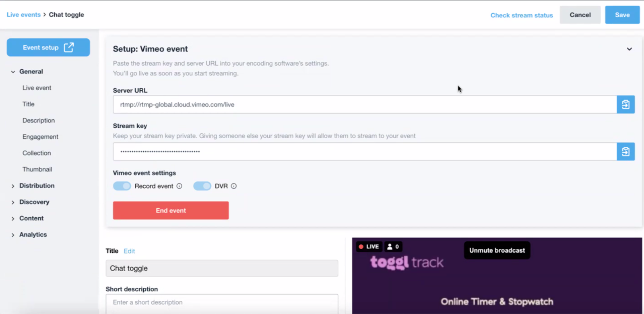Image resolution: width=644 pixels, height=314 pixels.
Task: Open Event setup in a new window
Action: point(48,48)
